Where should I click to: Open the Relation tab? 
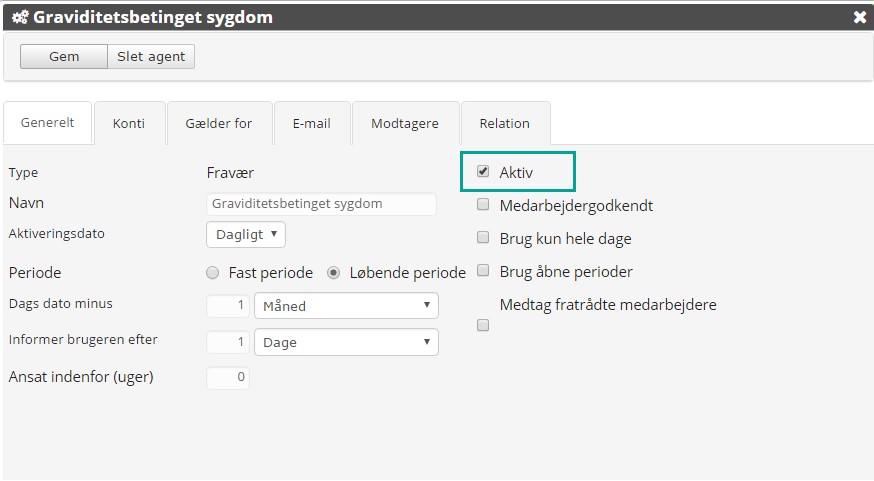(x=505, y=123)
